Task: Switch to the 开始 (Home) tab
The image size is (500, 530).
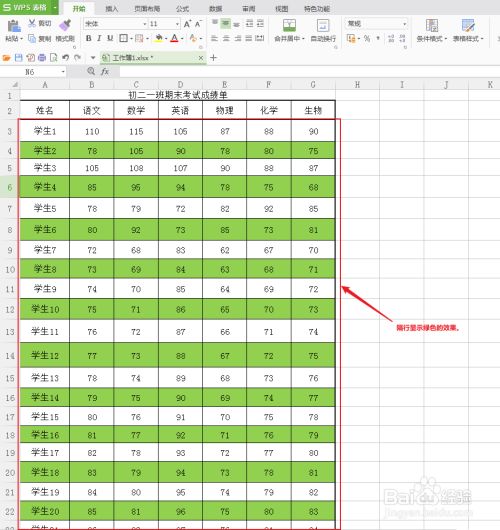Action: click(79, 8)
